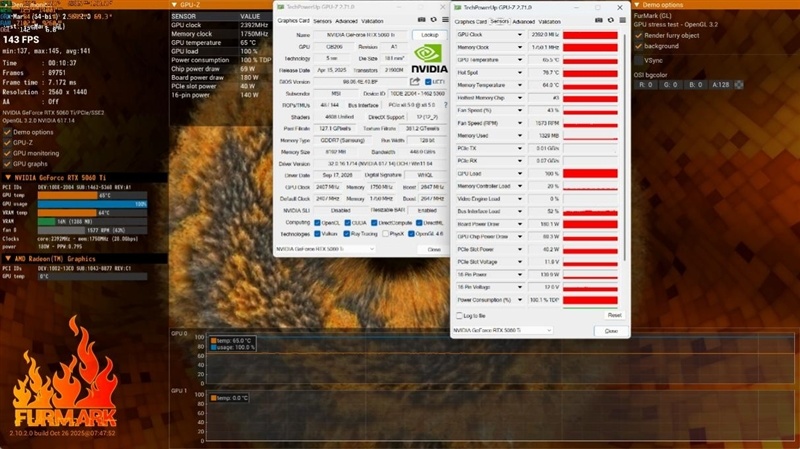Viewport: 800px width, 449px height.
Task: Toggle GPU graphs checkbox in FurMark overlay
Action: (x=7, y=164)
